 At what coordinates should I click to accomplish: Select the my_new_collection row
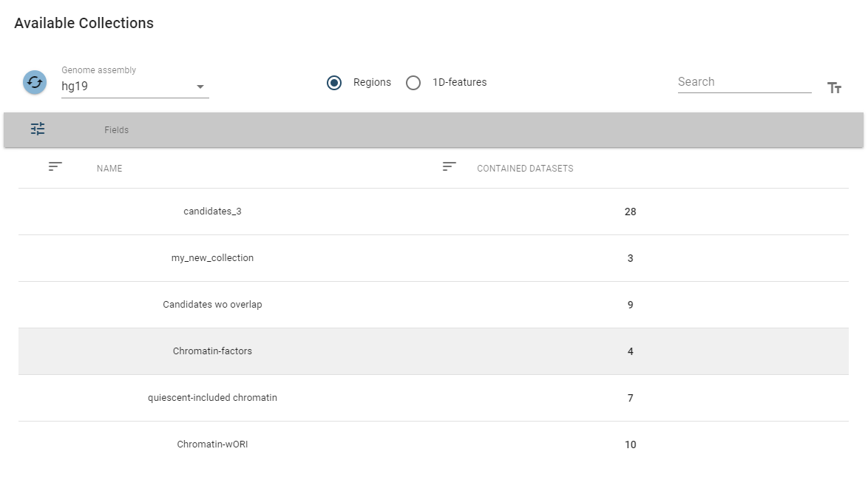pos(212,258)
